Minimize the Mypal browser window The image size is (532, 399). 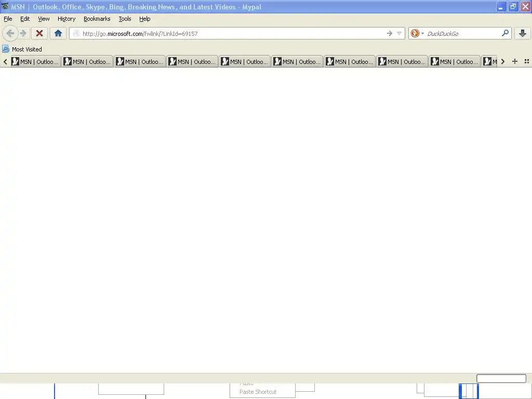(501, 6)
